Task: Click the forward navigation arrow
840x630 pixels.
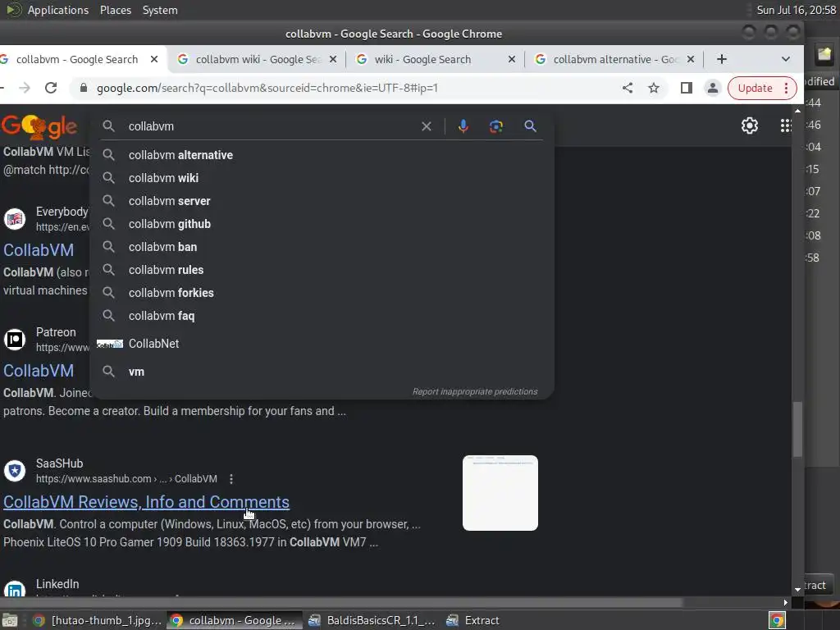Action: tap(25, 88)
